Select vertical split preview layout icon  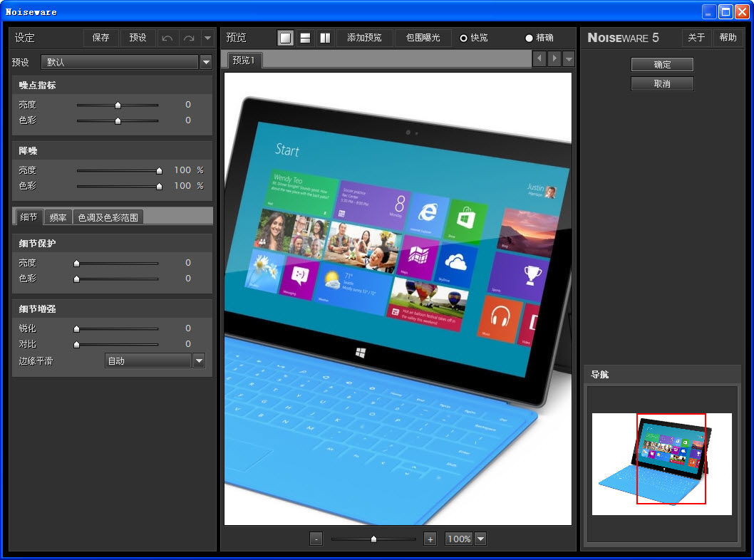tap(325, 38)
